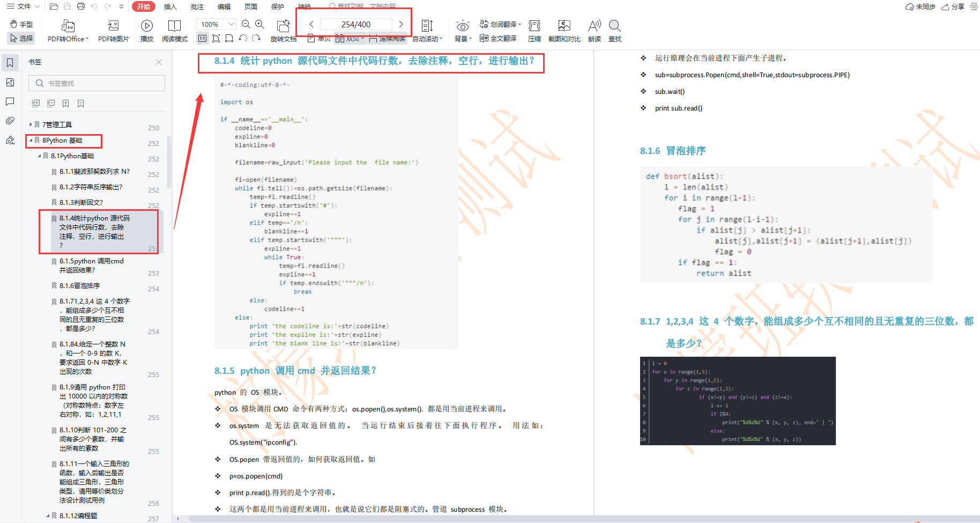980x523 pixels.
Task: Open the 编辑 ribbon tab
Action: [224, 6]
